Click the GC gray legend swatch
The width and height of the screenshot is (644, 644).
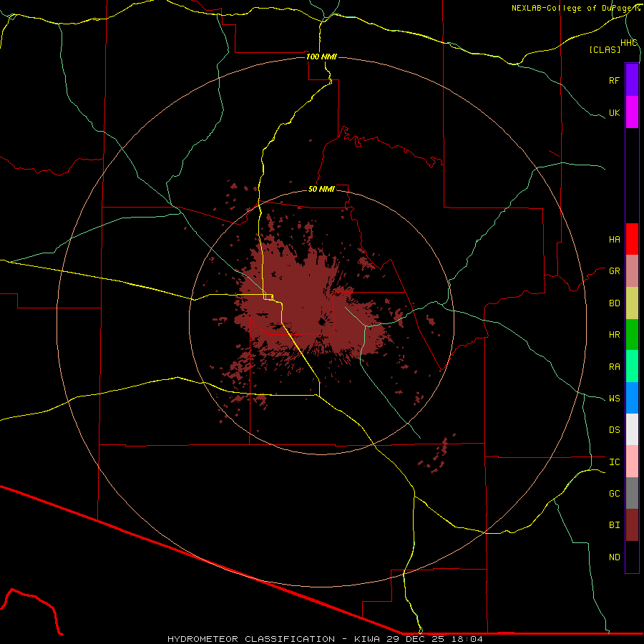pyautogui.click(x=632, y=493)
